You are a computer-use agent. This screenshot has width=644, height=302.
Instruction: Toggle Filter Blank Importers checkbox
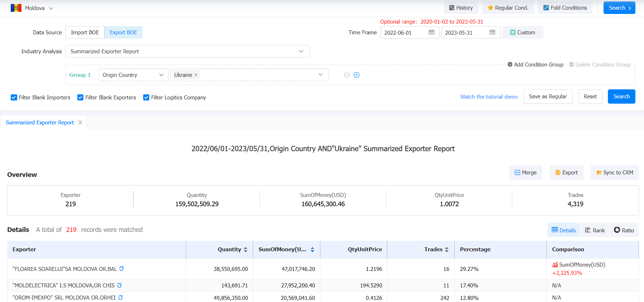(x=14, y=98)
